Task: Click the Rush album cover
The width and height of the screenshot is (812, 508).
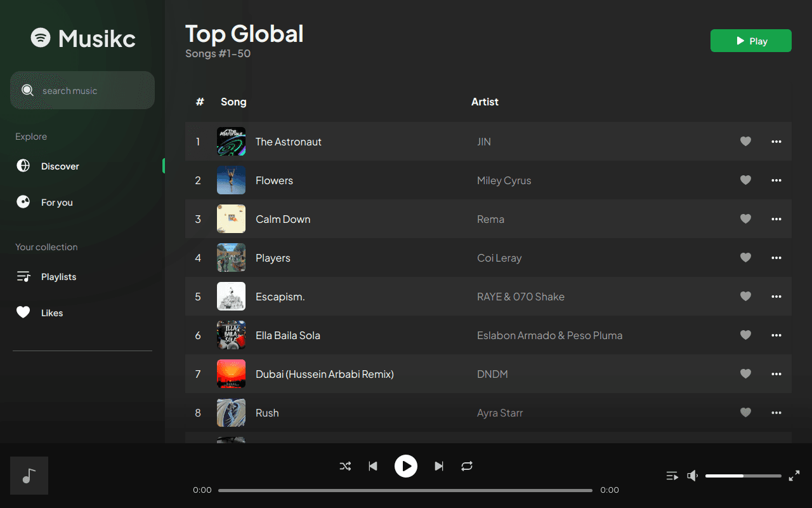Action: [x=231, y=413]
